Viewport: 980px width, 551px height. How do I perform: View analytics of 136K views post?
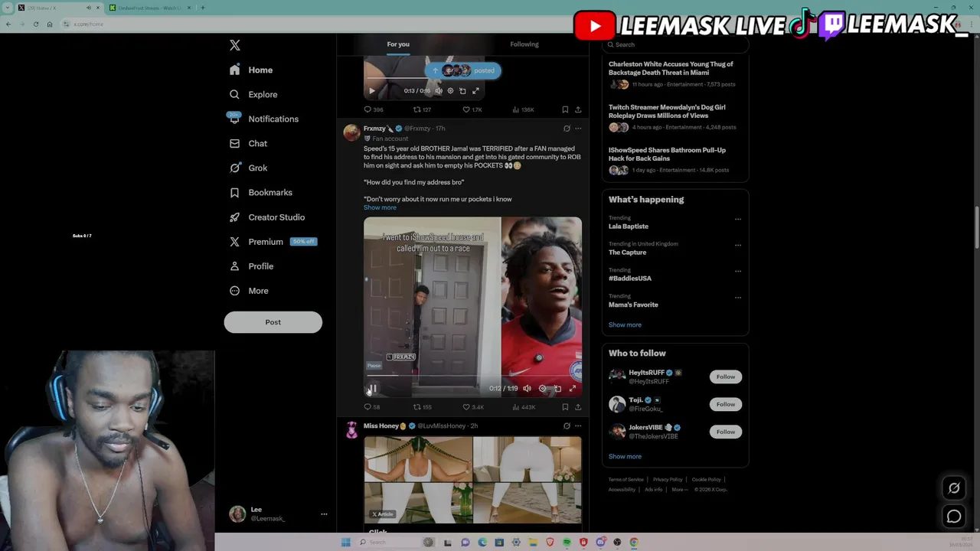click(x=523, y=109)
